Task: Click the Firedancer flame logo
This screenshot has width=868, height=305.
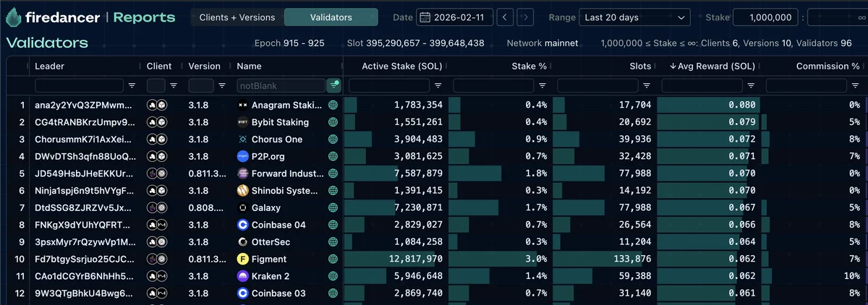Action: 14,17
